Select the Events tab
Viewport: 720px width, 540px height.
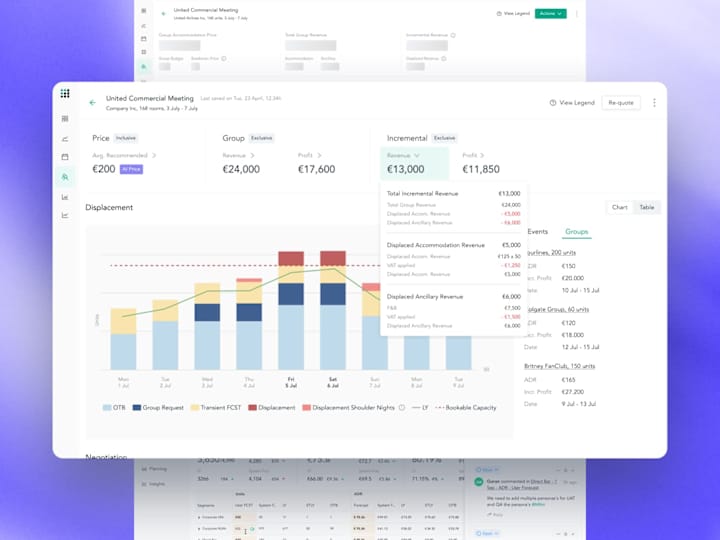click(537, 232)
